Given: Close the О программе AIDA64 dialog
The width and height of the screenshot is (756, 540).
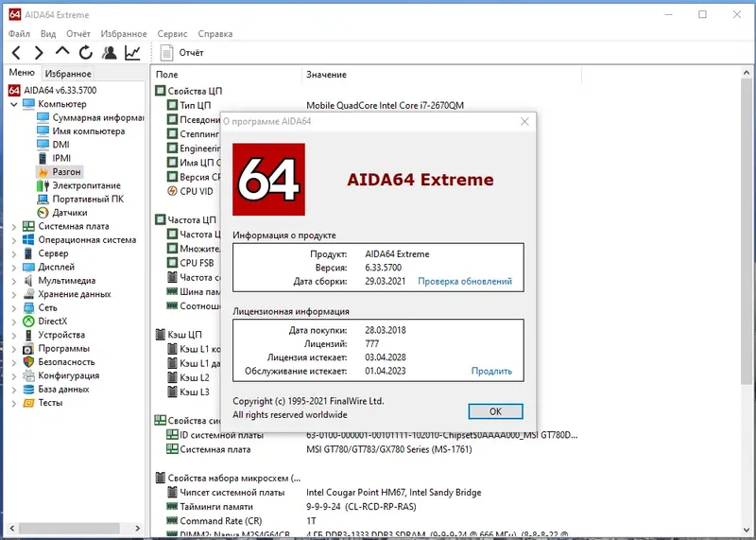Looking at the screenshot, I should click(x=524, y=122).
